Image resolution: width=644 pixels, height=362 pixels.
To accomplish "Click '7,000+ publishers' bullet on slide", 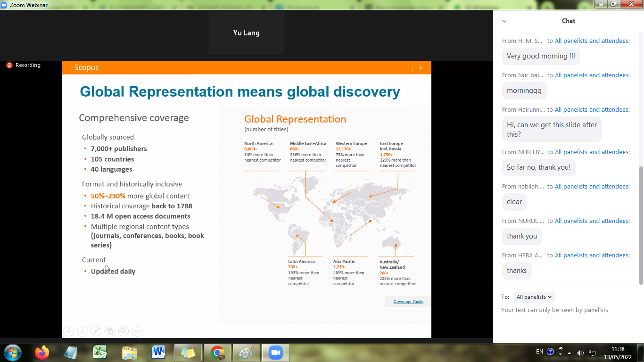I will (x=119, y=149).
